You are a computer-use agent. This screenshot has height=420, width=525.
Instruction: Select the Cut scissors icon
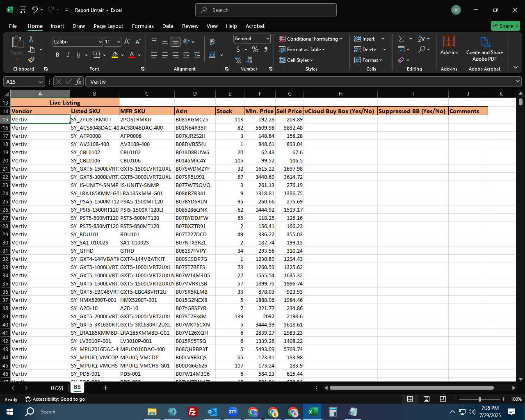pyautogui.click(x=31, y=39)
